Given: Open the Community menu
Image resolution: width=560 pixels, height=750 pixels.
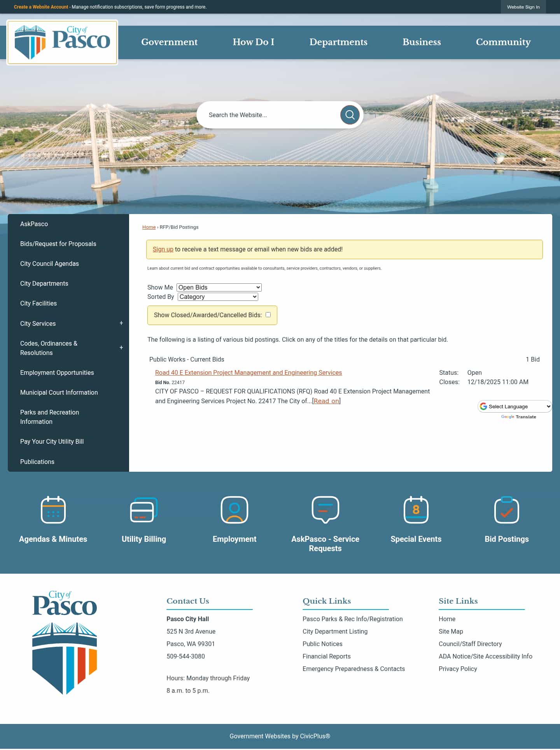Looking at the screenshot, I should click(503, 42).
